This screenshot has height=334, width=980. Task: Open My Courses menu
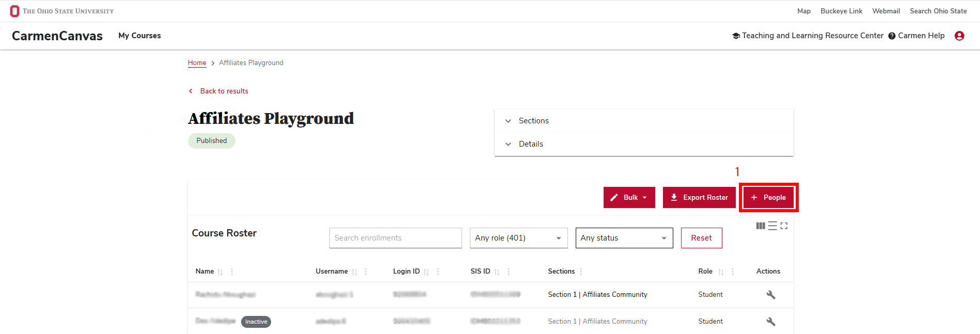139,36
